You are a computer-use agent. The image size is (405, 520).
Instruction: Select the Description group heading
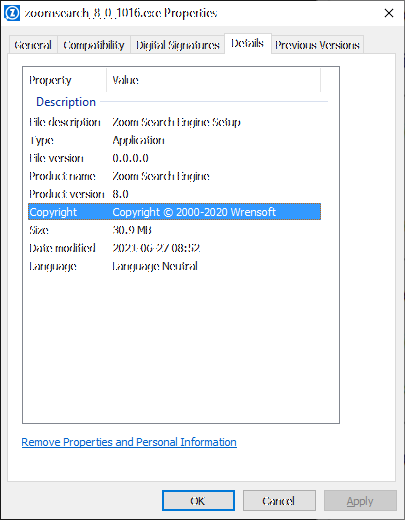[x=66, y=102]
